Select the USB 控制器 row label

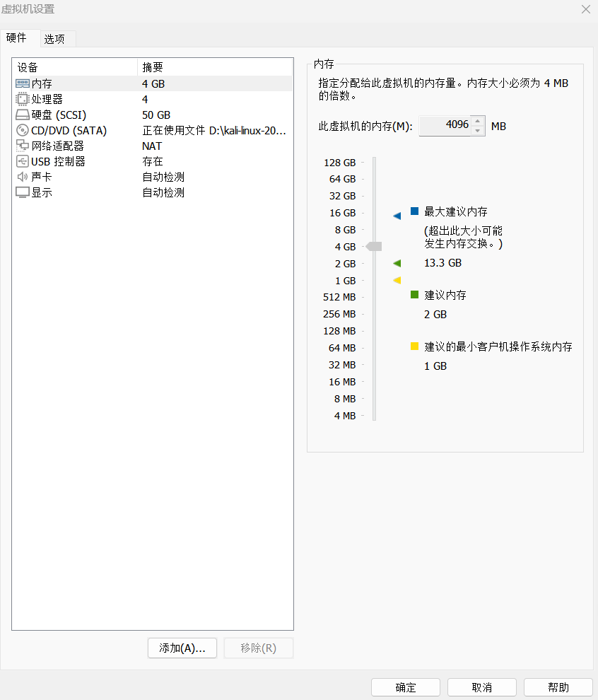pos(58,161)
